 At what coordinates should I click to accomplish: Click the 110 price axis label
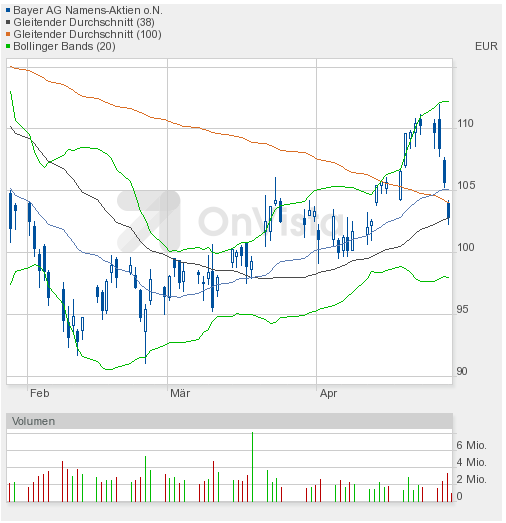[465, 124]
